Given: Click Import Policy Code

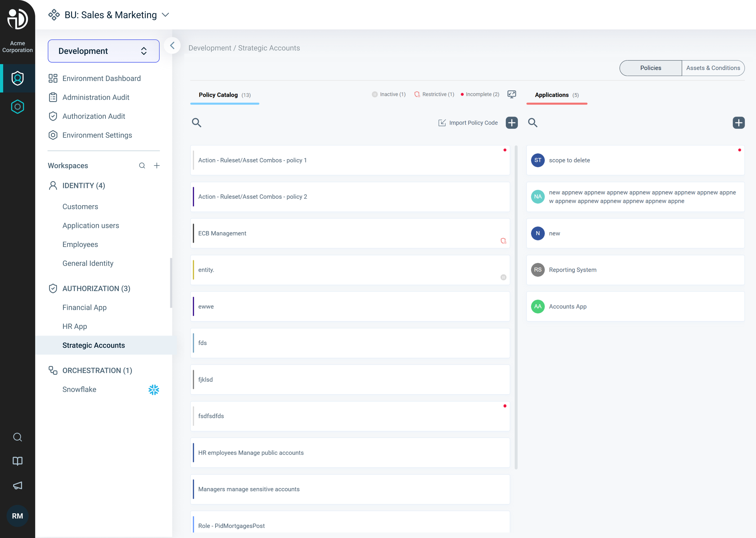Looking at the screenshot, I should 468,123.
